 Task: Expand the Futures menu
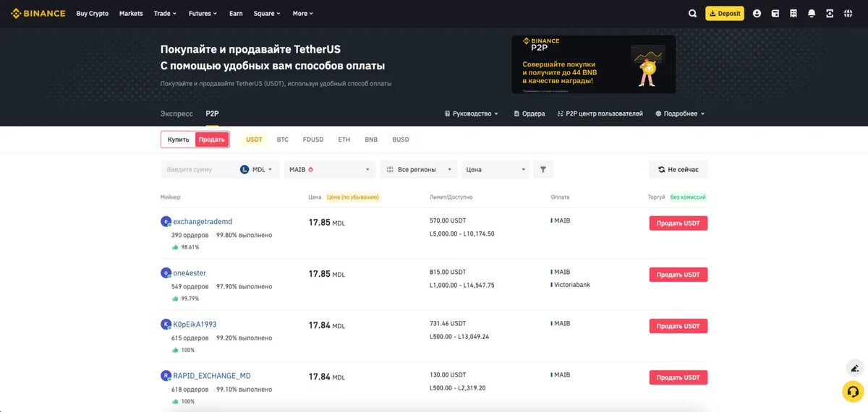click(202, 13)
